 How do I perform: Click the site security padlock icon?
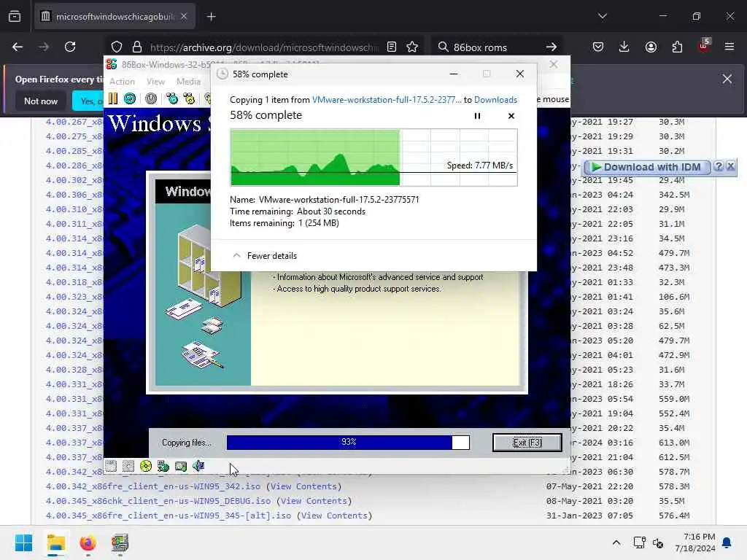click(x=137, y=47)
